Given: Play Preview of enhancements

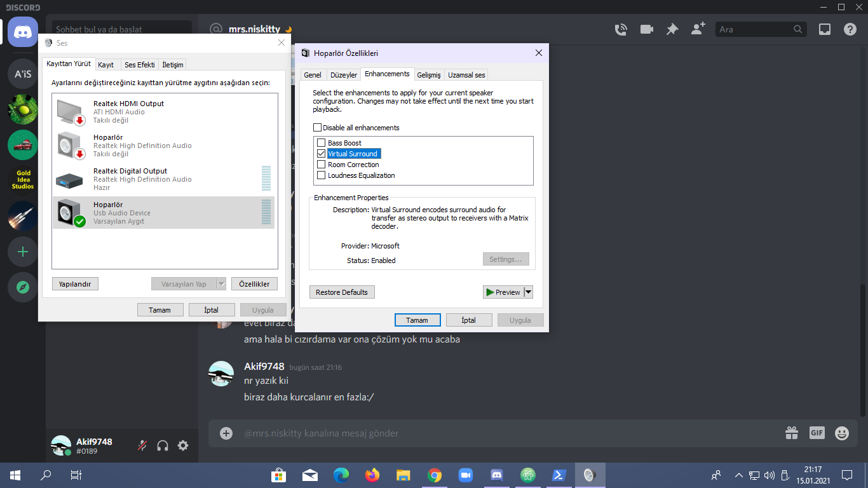Looking at the screenshot, I should click(x=503, y=292).
